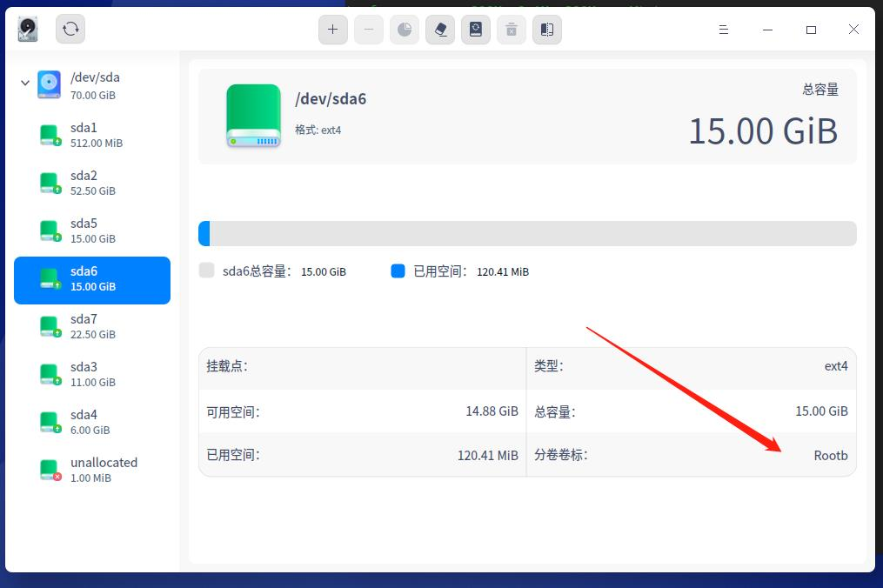Minimize the disk utility window
Screen dimensions: 883x588
tap(767, 30)
